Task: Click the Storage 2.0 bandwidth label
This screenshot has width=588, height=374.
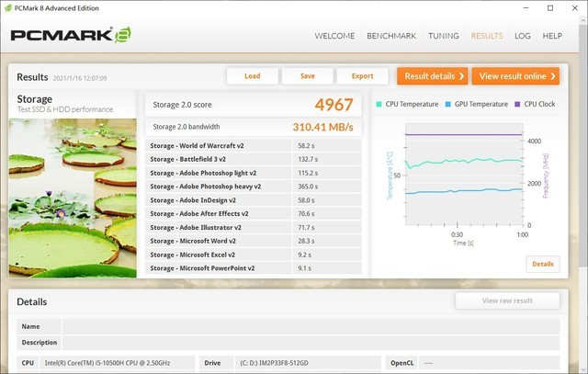Action: 187,127
